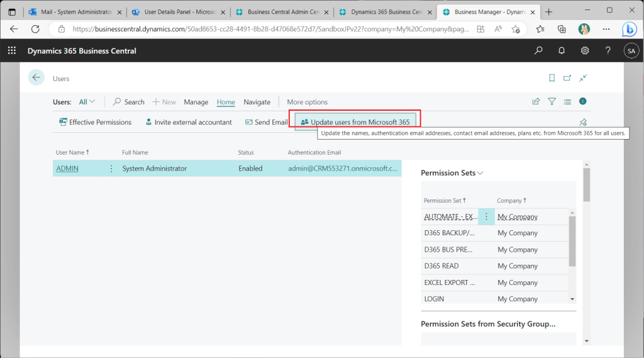This screenshot has height=358, width=644.
Task: Open the Users view All dropdown
Action: pyautogui.click(x=87, y=101)
